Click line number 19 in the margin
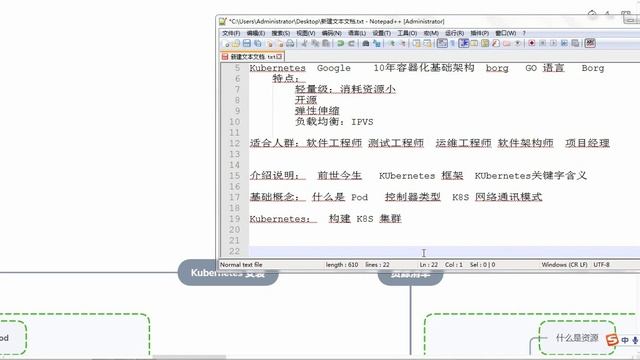The height and width of the screenshot is (360, 640). (234, 218)
